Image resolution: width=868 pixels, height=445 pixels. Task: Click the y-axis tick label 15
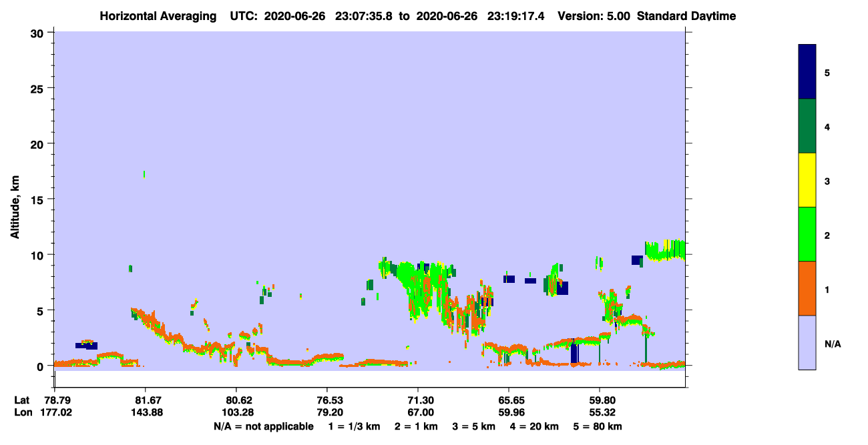pos(39,199)
